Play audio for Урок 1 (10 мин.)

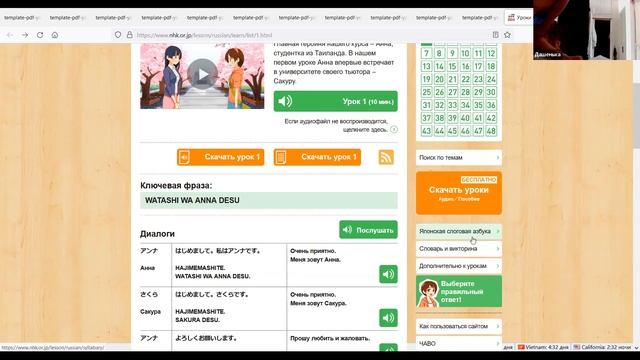pos(336,101)
